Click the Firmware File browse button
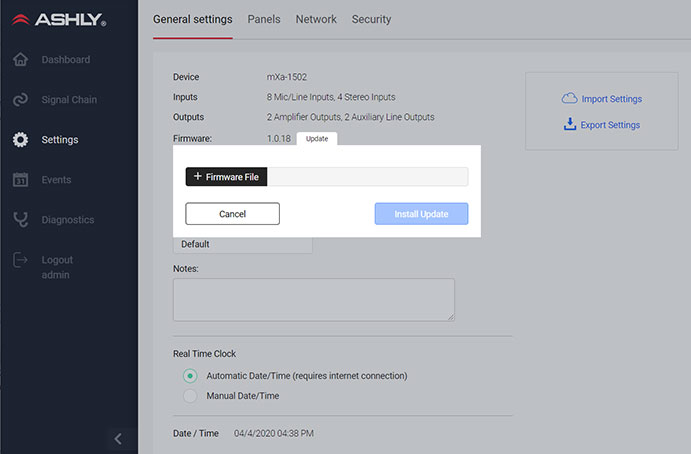This screenshot has height=454, width=691. [x=226, y=176]
